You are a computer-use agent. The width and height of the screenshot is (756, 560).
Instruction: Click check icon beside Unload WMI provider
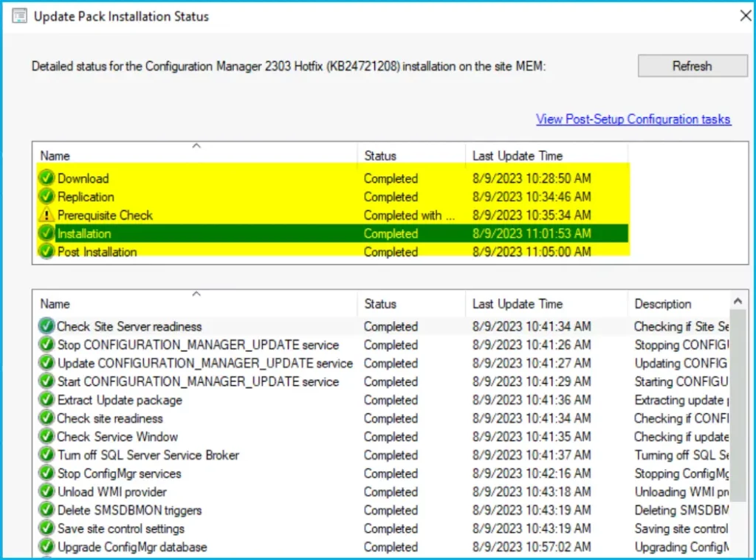point(47,491)
